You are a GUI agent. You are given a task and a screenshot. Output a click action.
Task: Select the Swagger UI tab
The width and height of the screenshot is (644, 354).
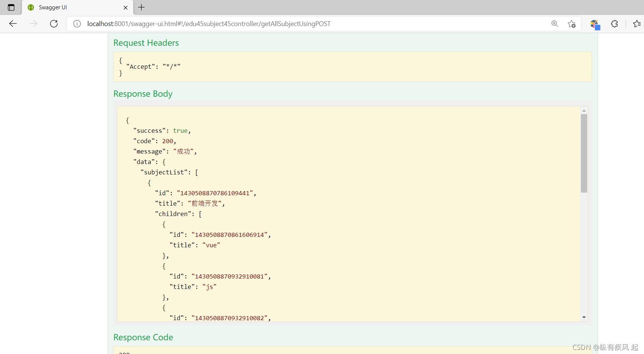pyautogui.click(x=77, y=7)
